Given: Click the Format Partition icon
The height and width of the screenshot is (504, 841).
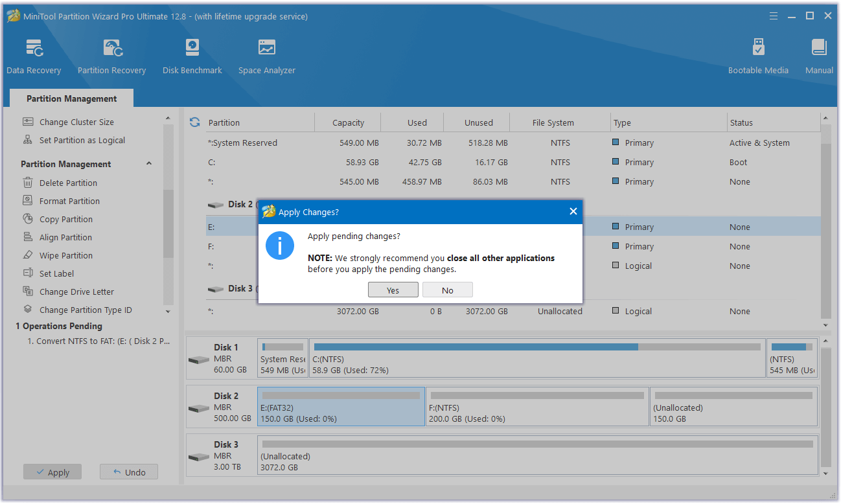Looking at the screenshot, I should click(28, 201).
